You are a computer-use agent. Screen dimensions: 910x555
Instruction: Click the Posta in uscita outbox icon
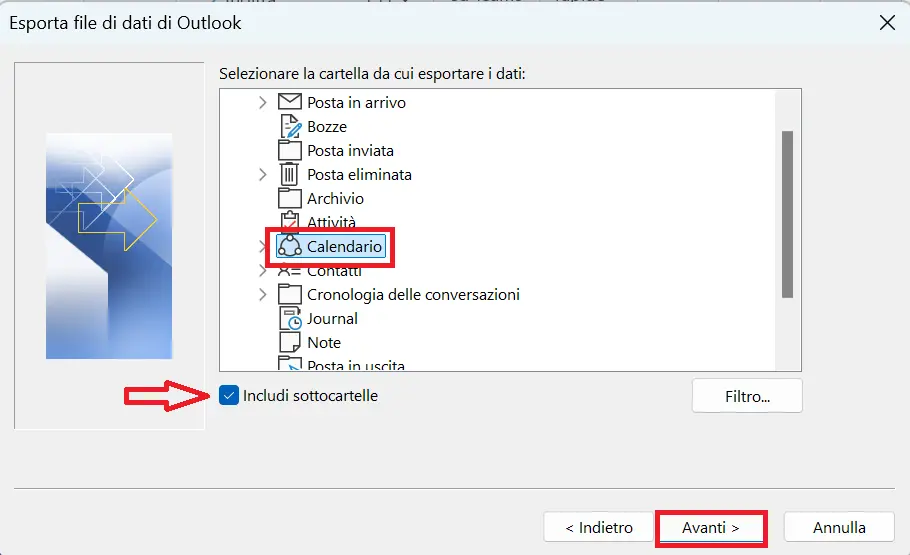290,364
